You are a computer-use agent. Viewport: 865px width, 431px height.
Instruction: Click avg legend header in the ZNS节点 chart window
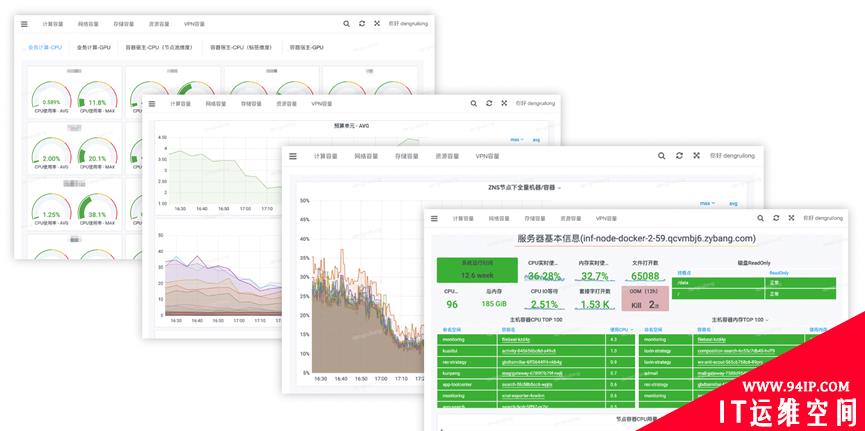point(733,203)
